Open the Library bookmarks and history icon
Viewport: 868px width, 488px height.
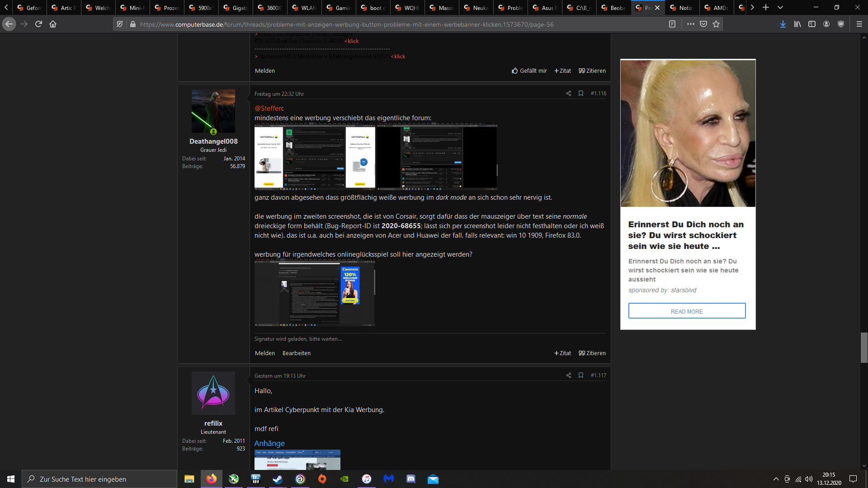tap(797, 24)
